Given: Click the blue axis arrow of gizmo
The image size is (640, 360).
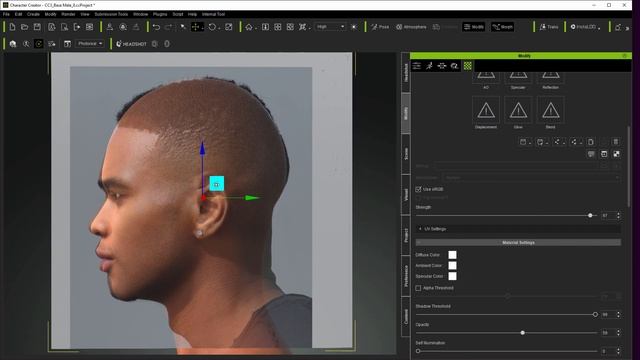Looking at the screenshot, I should click(x=202, y=148).
